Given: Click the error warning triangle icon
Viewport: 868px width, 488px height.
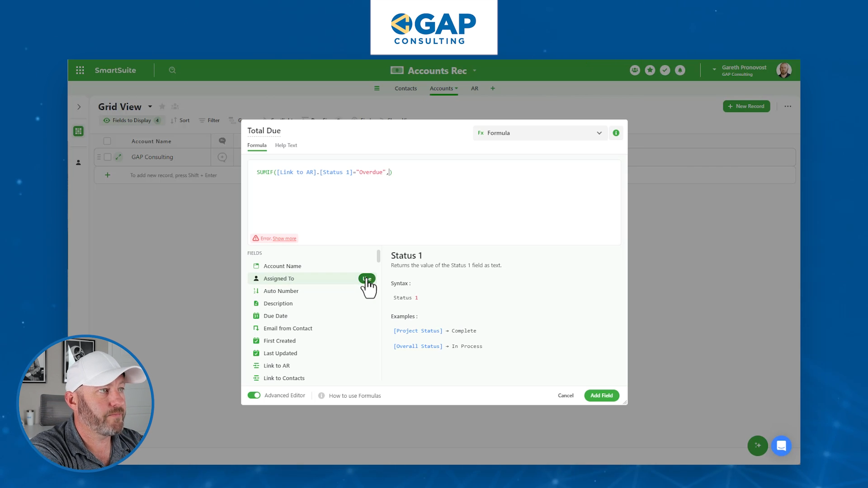Looking at the screenshot, I should coord(255,238).
